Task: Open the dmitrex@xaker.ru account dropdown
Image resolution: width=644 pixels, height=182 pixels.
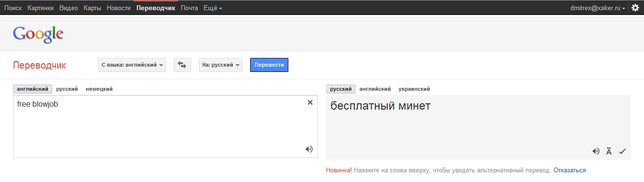Action: [599, 8]
